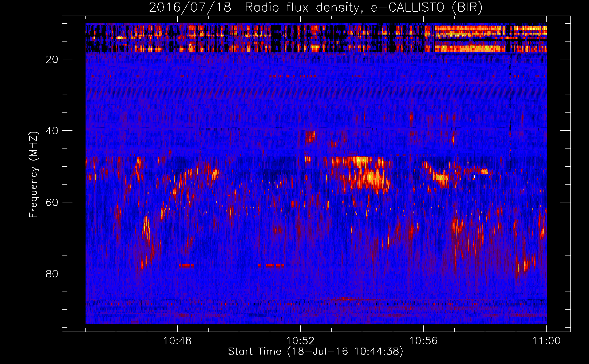Click the 20 MHz frequency tick label
This screenshot has height=364, width=589.
[x=52, y=59]
